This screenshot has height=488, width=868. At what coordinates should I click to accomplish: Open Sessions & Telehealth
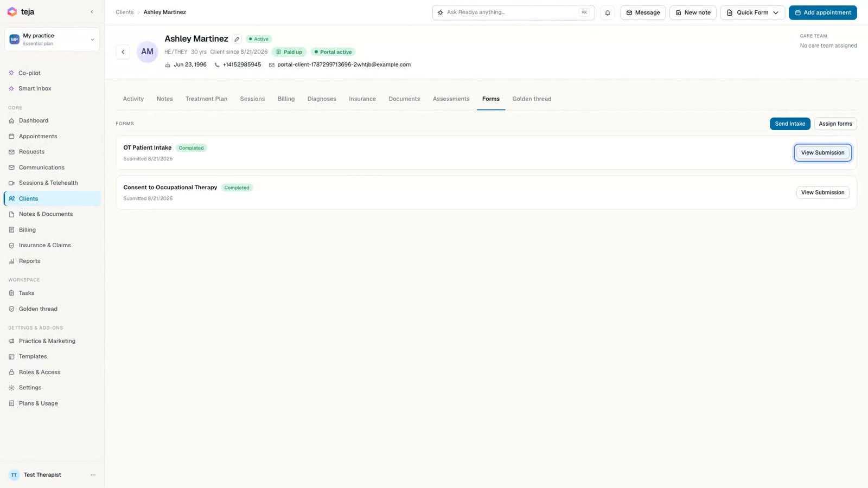[52, 183]
